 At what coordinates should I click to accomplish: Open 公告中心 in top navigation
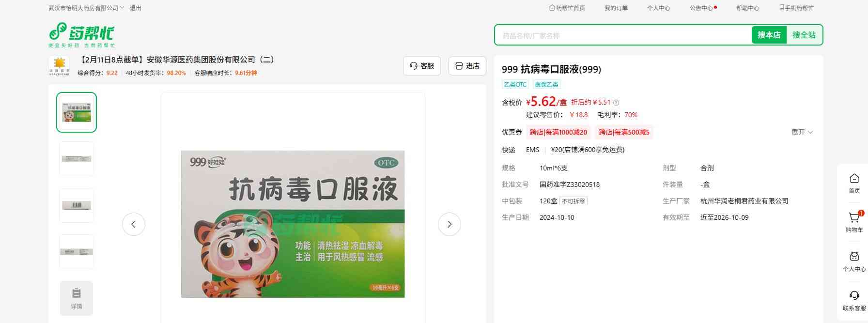702,8
